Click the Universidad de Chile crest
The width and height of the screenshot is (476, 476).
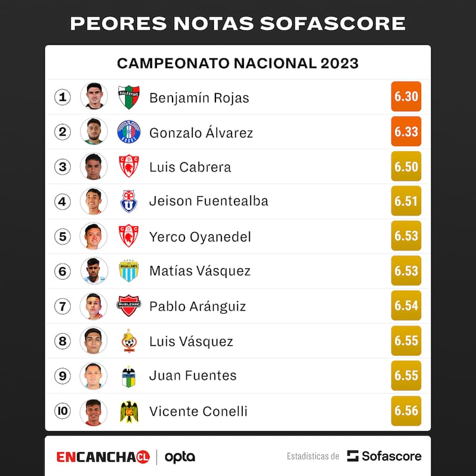[x=129, y=201]
